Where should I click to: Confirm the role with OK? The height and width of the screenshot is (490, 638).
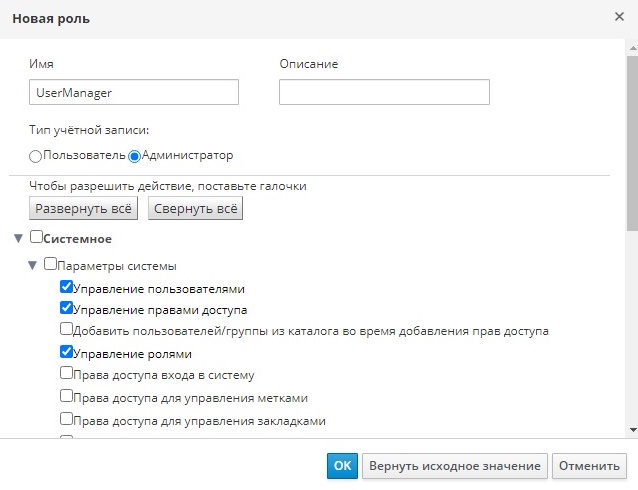pyautogui.click(x=341, y=466)
